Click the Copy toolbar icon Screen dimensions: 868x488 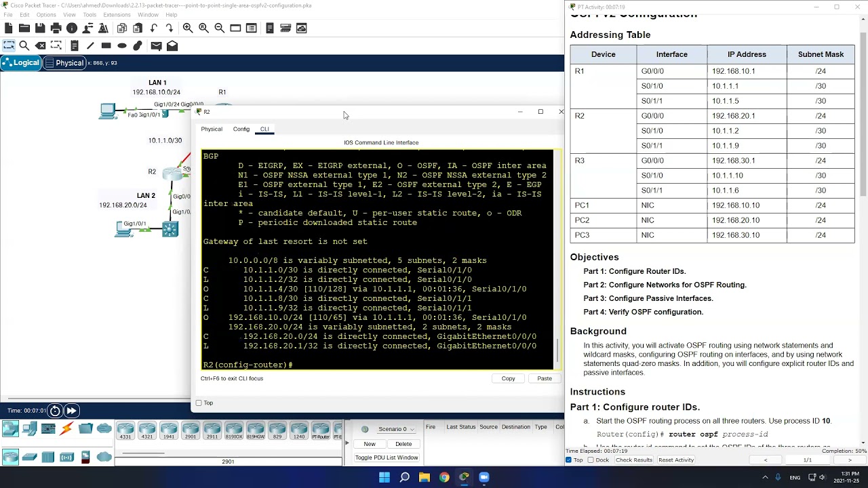pos(122,28)
